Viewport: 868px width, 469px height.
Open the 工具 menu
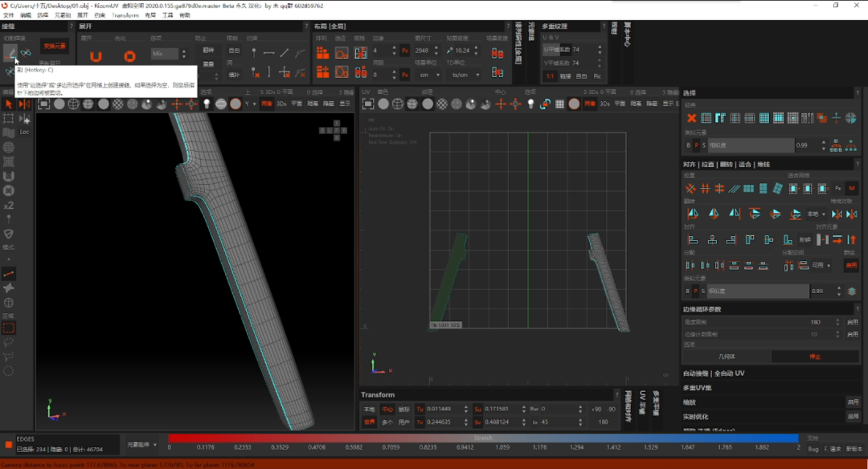pos(168,15)
